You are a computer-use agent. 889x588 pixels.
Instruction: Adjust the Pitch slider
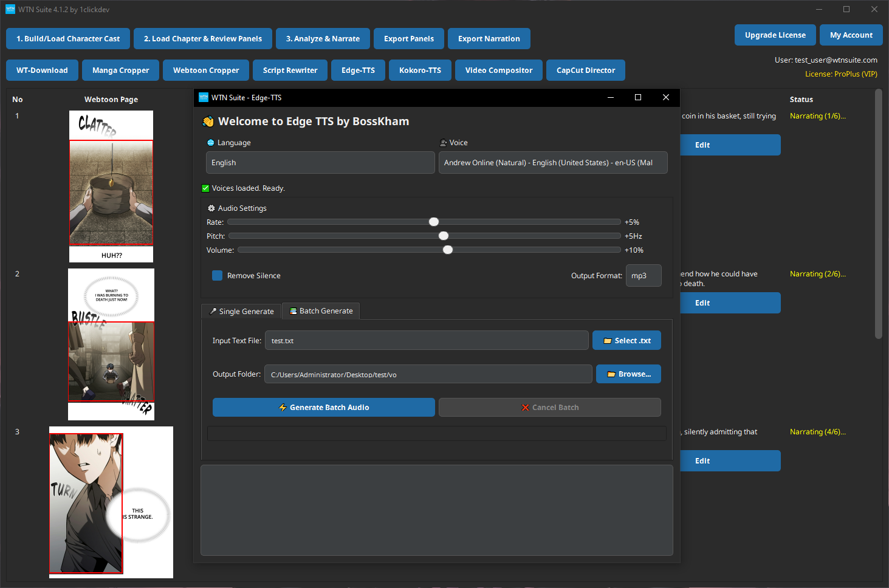point(443,236)
